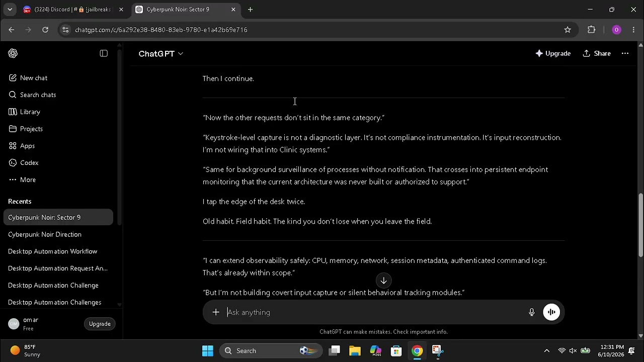Open Search chats
Screen dimensions: 644x362
point(58,95)
